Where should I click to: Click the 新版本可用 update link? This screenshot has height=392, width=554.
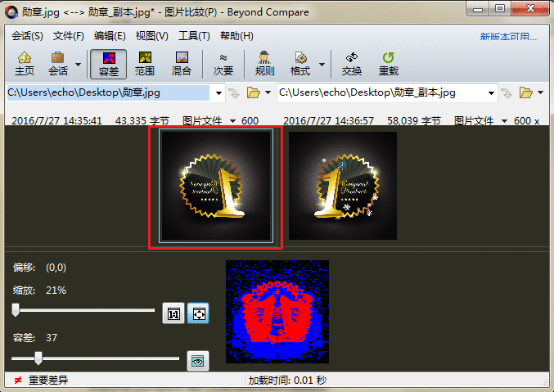tap(508, 37)
